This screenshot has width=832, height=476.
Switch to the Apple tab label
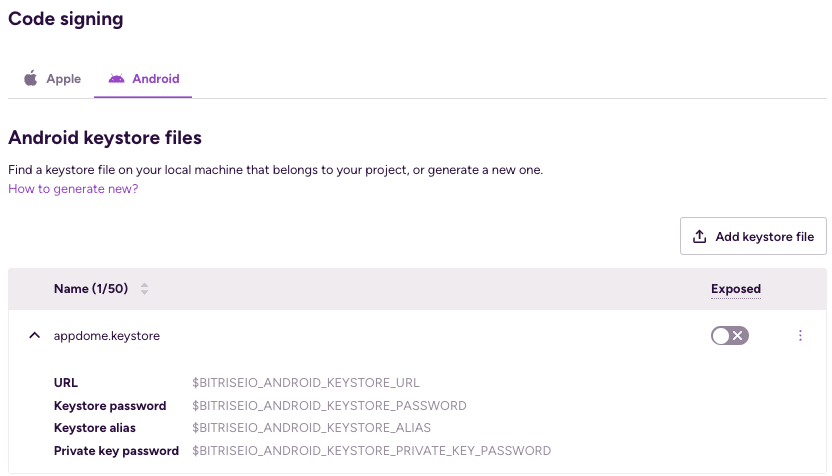(63, 78)
